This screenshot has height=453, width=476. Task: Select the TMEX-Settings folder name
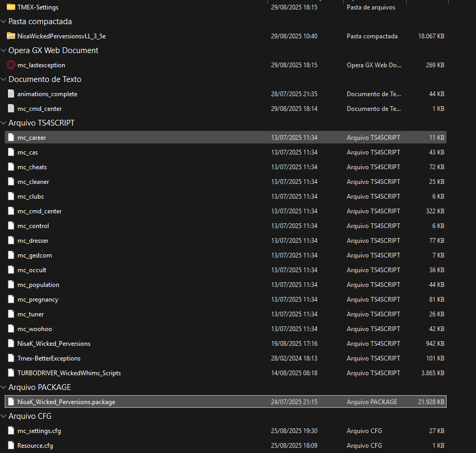coord(38,7)
